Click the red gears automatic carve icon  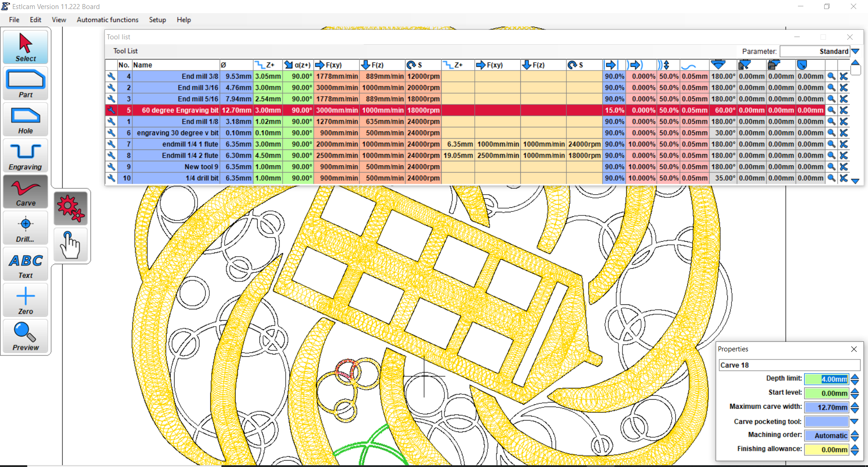tap(71, 208)
